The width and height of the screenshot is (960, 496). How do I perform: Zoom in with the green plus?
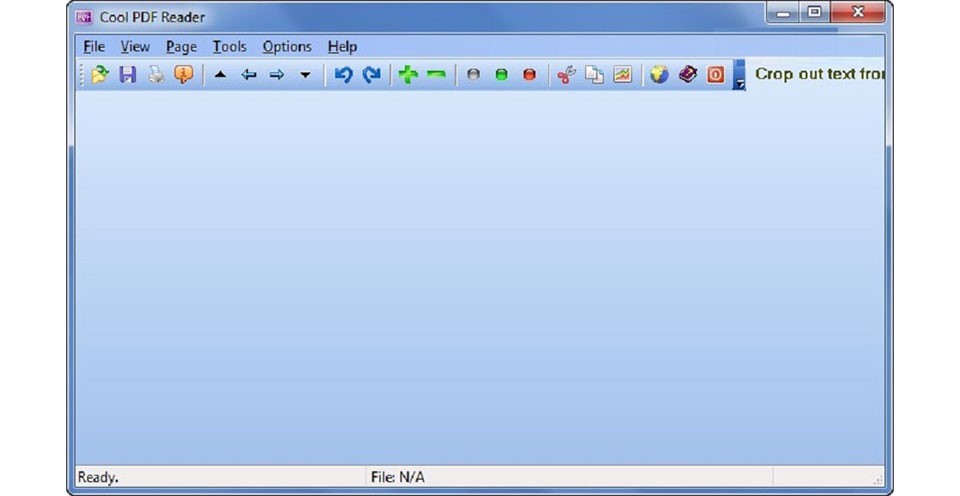(x=408, y=75)
